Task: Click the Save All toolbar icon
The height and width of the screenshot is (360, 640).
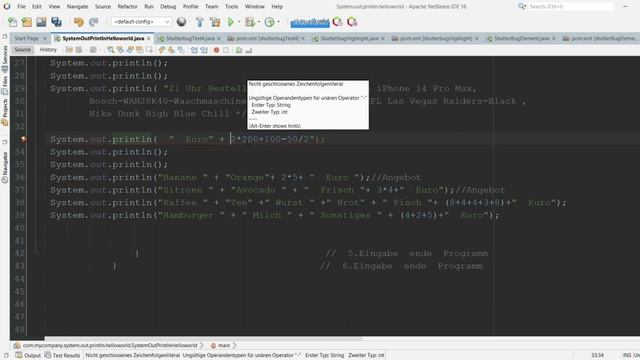Action: [56, 22]
